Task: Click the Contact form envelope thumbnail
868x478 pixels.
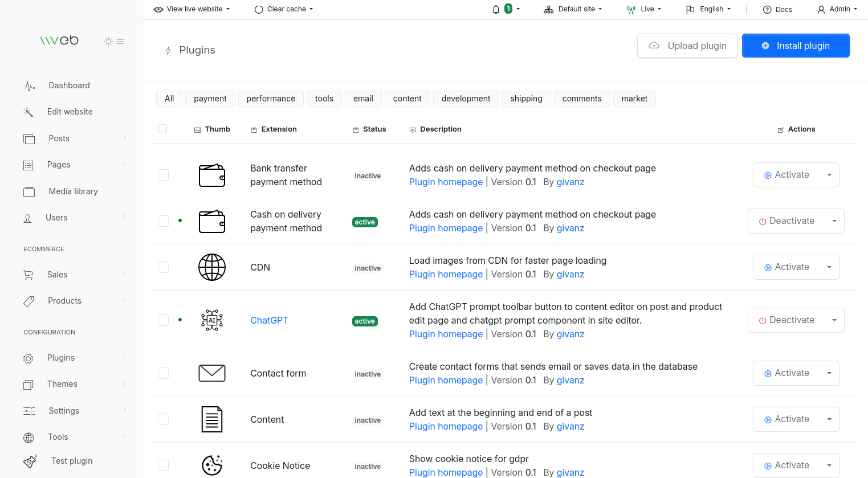Action: tap(212, 373)
